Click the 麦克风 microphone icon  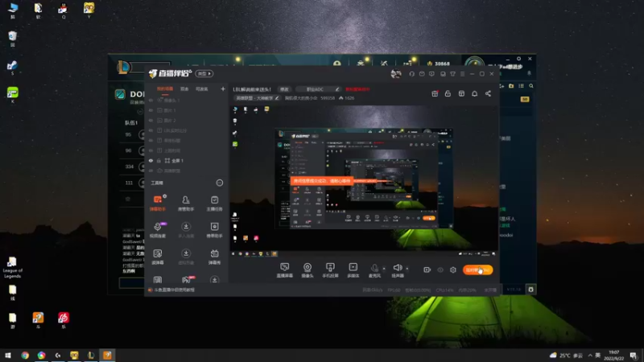coord(374,268)
